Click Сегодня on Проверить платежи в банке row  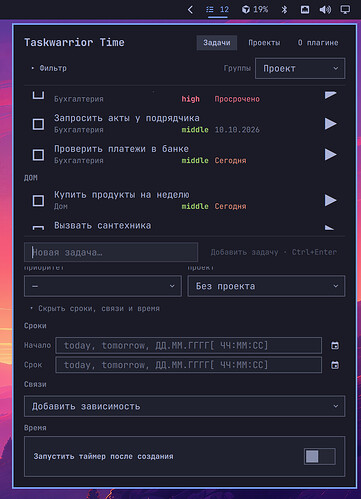pyautogui.click(x=230, y=160)
